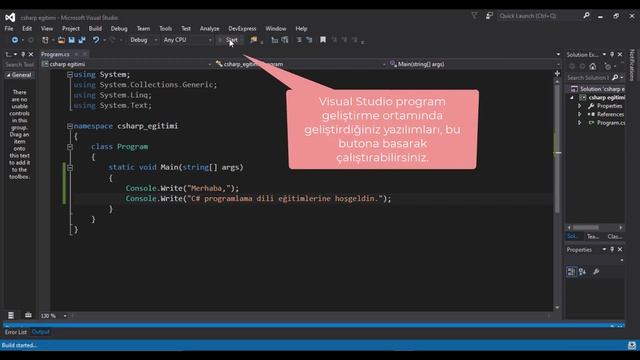Screen dimensions: 640x360
Task: Click the comment out lines icon
Action: (x=299, y=40)
